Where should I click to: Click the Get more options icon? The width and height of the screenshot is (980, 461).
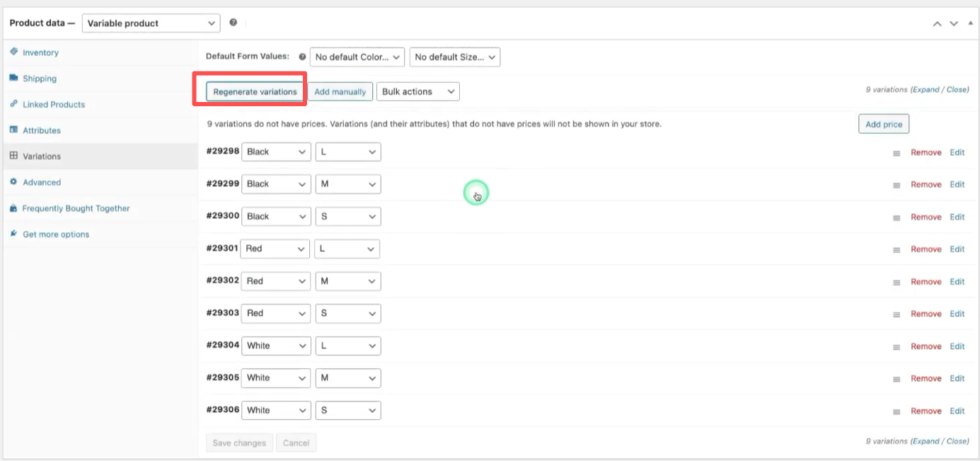[x=13, y=234]
